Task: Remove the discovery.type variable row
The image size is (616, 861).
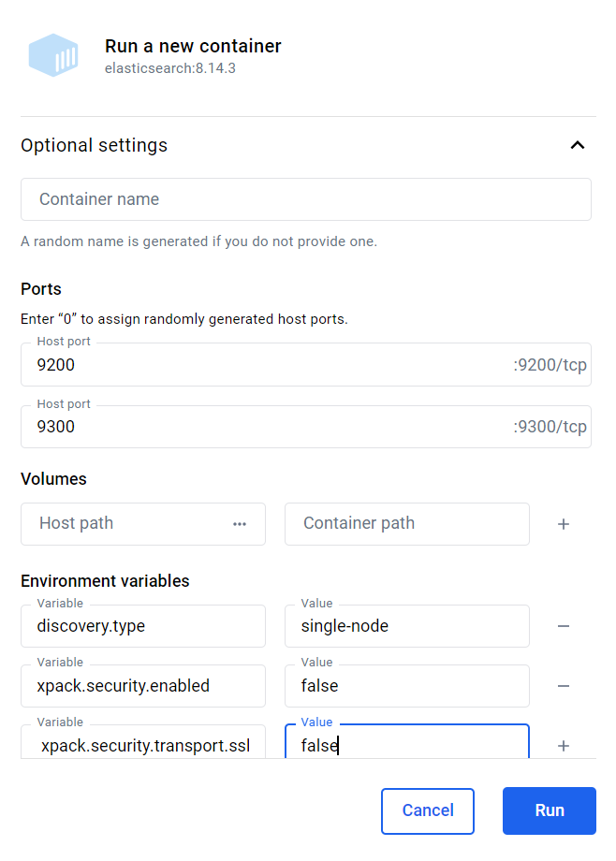Action: [x=564, y=626]
